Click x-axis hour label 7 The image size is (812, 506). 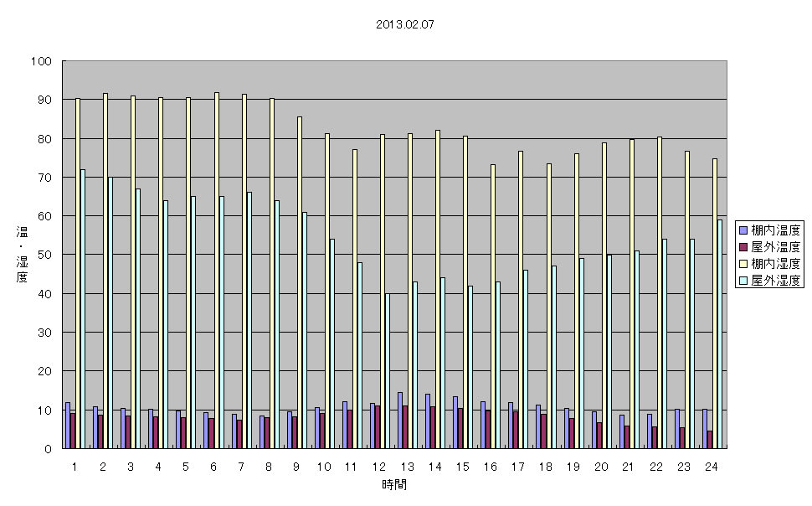coord(241,467)
